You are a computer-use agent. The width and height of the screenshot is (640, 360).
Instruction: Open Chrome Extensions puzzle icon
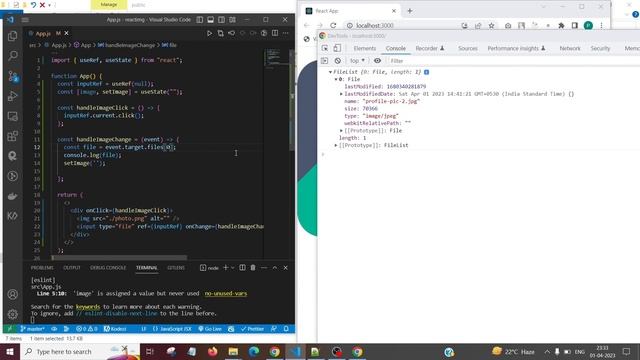[561, 25]
